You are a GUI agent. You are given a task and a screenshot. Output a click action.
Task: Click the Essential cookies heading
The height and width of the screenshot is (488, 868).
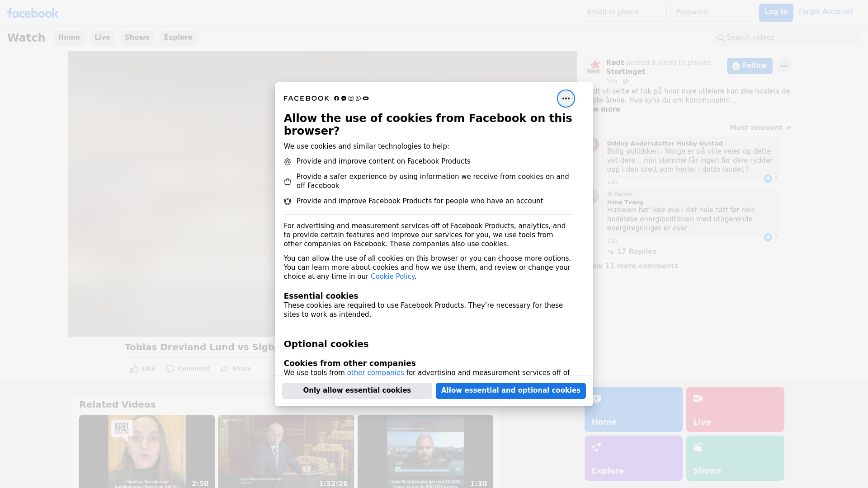pyautogui.click(x=321, y=296)
